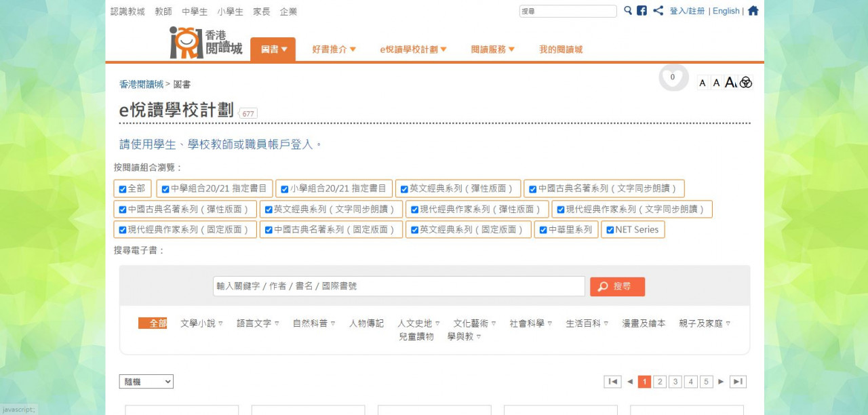The image size is (868, 415).
Task: Open 閱讀服務 navigation menu
Action: point(493,50)
